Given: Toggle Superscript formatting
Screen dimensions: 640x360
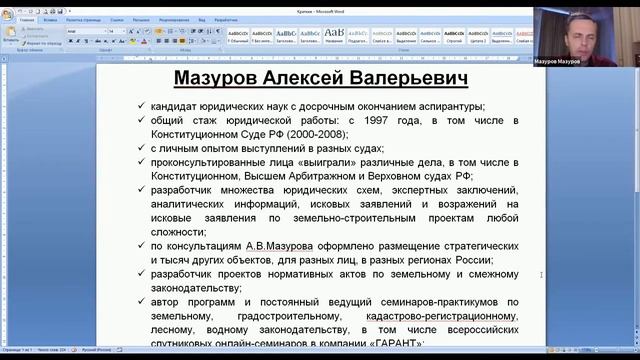Looking at the screenshot, I should (x=113, y=41).
